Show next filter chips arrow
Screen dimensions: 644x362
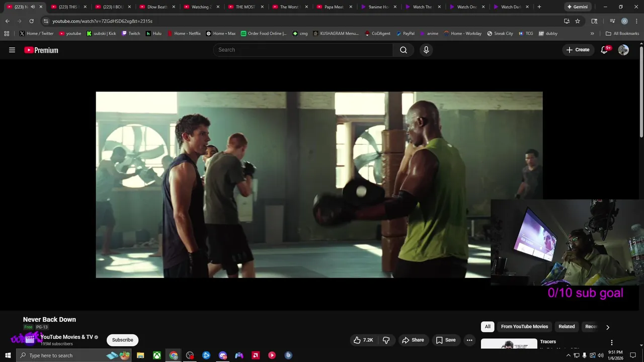[607, 327]
